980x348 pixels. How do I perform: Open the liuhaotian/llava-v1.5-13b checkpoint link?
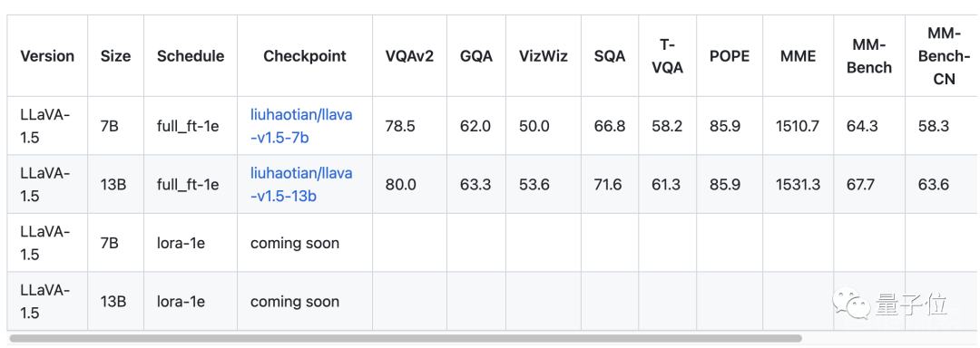[301, 185]
